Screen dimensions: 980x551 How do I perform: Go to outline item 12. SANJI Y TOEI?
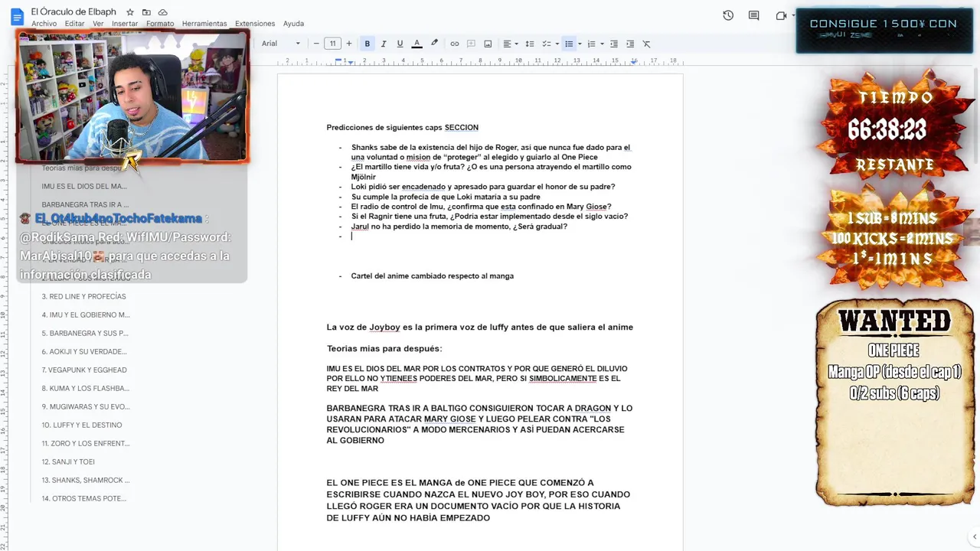(68, 461)
